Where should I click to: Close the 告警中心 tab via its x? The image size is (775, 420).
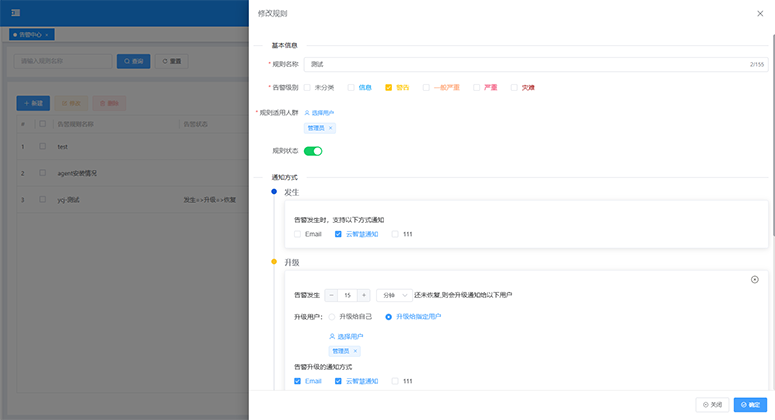[x=47, y=35]
